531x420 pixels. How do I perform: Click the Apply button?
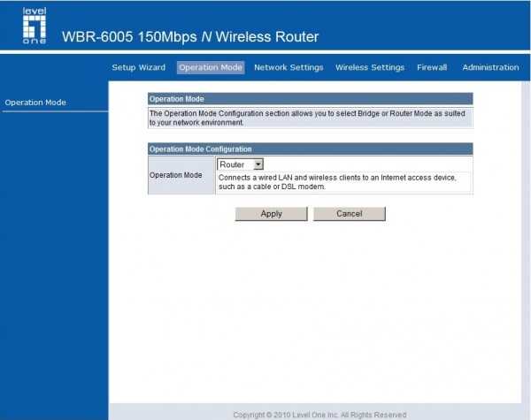pos(272,214)
